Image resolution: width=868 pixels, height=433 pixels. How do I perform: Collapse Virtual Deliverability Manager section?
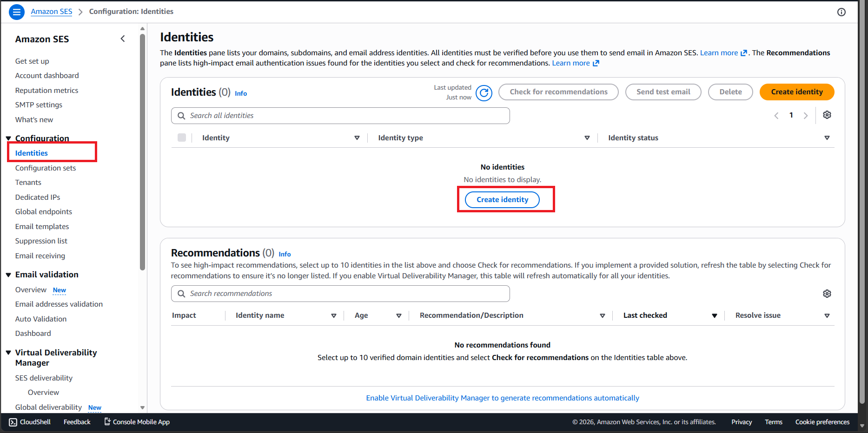point(8,353)
